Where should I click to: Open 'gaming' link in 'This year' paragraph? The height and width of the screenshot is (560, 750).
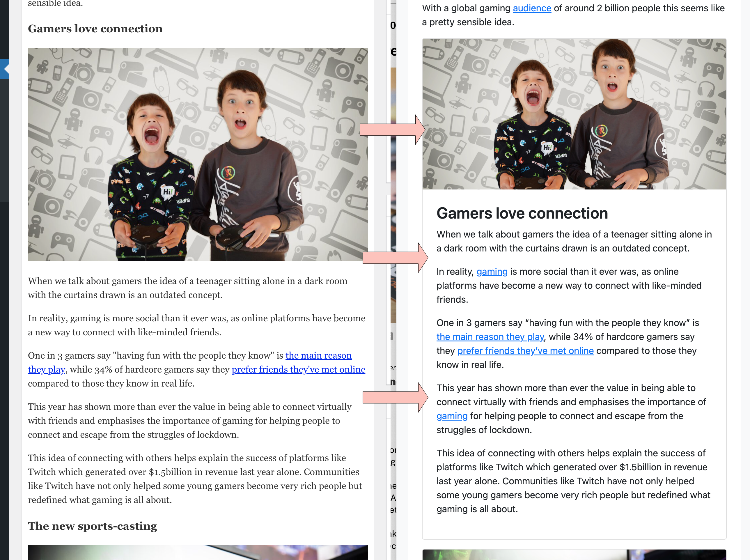452,416
